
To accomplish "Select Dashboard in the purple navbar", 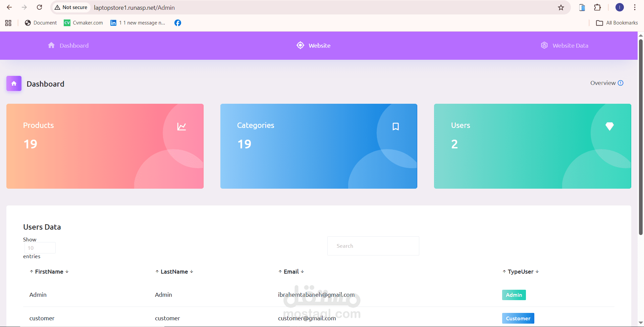I will coord(74,46).
